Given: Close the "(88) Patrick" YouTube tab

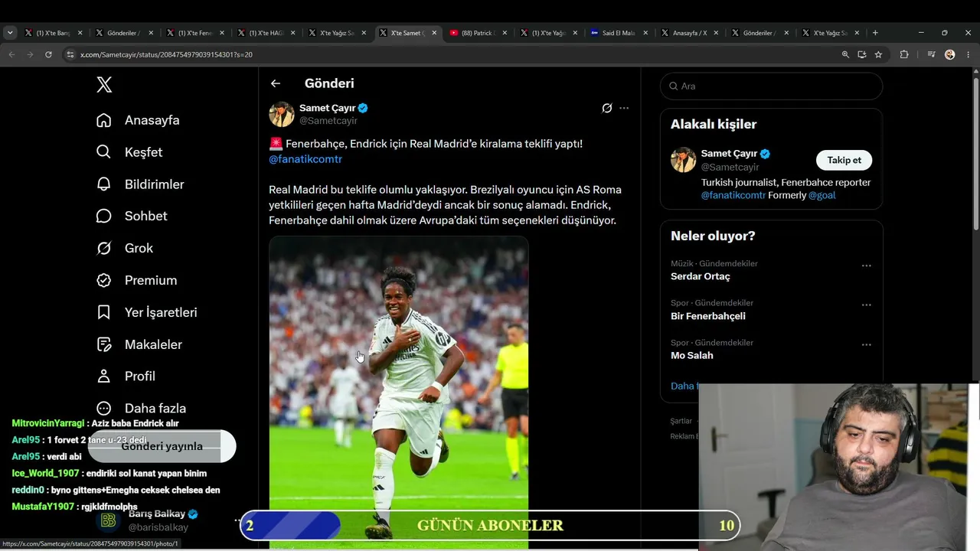Looking at the screenshot, I should (505, 33).
